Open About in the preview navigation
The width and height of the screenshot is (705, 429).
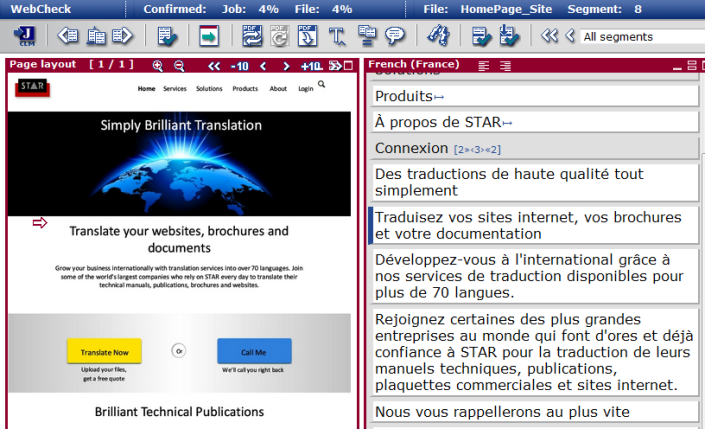pyautogui.click(x=278, y=89)
